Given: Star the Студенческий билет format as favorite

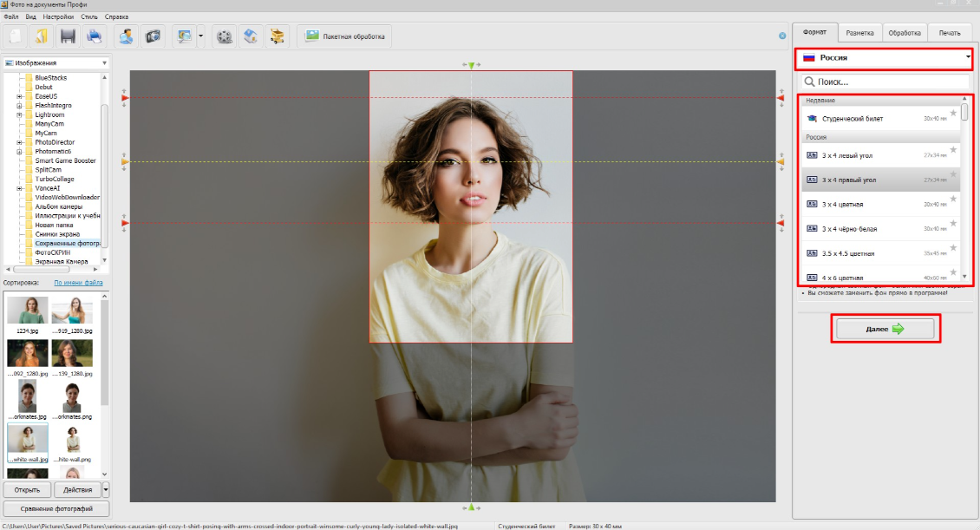Looking at the screenshot, I should click(x=953, y=113).
